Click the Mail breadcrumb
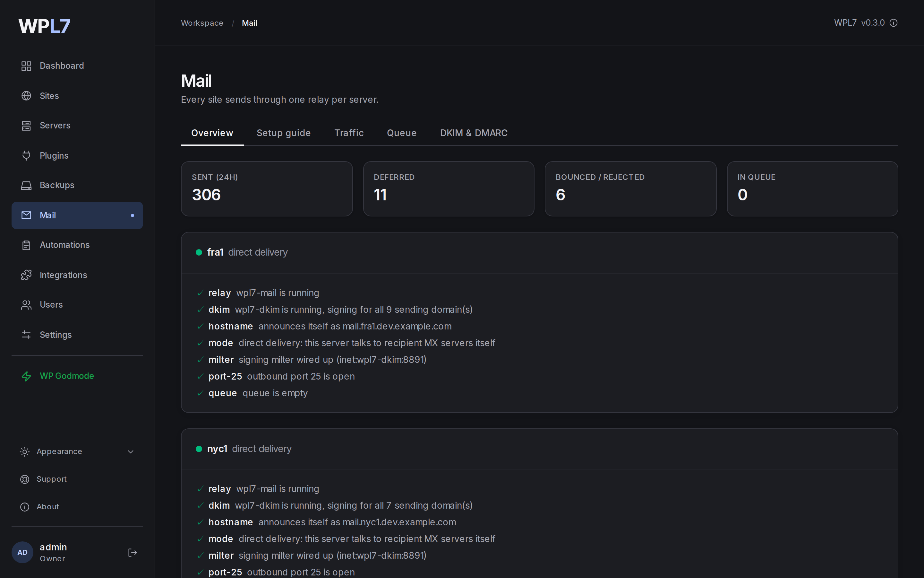Screen dimensions: 924x578 (249, 23)
